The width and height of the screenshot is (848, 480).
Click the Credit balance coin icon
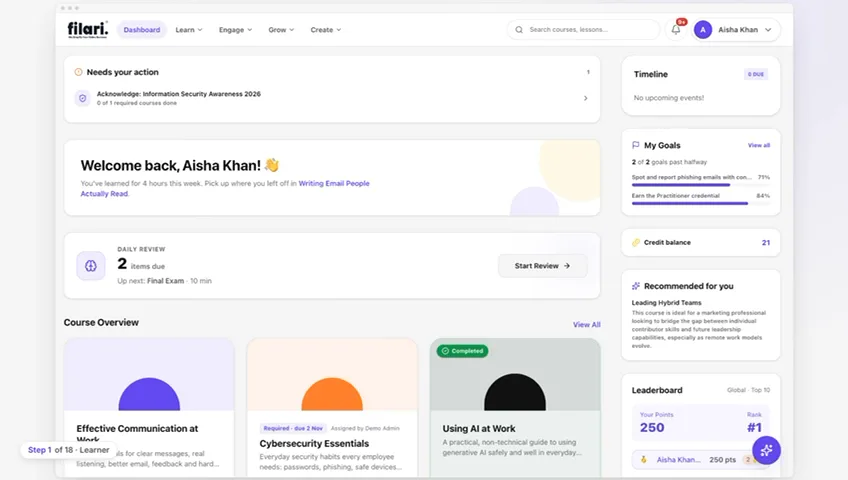(635, 242)
